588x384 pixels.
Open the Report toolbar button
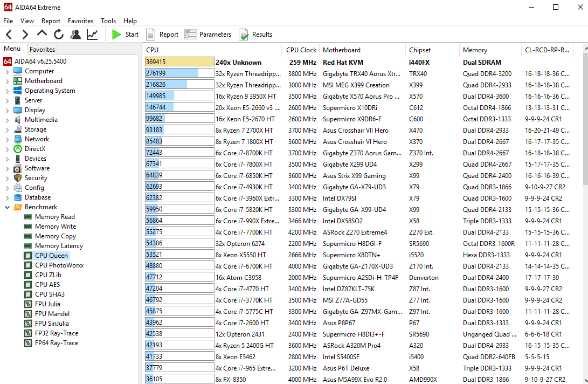pyautogui.click(x=162, y=35)
